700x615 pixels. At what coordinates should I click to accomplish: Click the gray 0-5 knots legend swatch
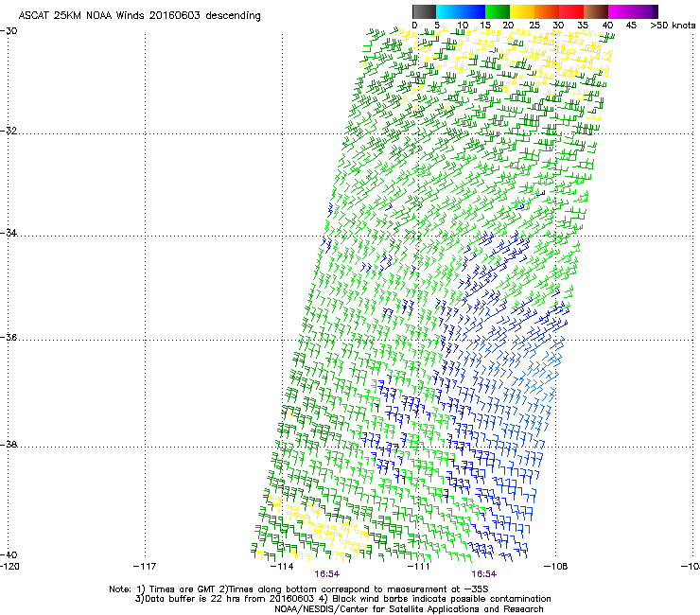425,11
